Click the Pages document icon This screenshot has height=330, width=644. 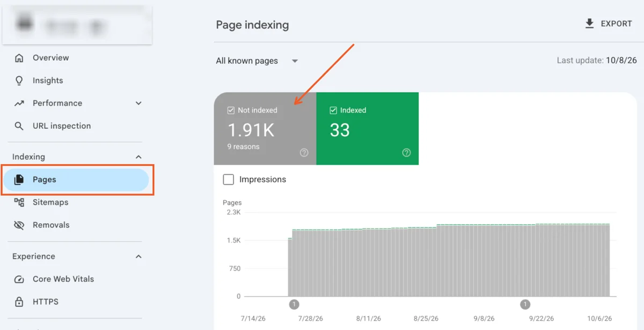tap(19, 180)
